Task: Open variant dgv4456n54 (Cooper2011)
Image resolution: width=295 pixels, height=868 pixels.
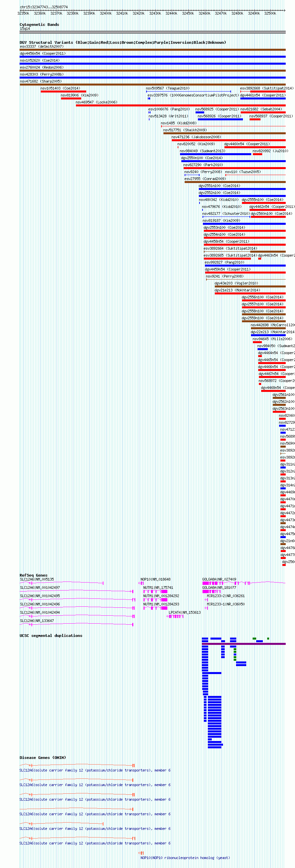Action: pyautogui.click(x=152, y=57)
